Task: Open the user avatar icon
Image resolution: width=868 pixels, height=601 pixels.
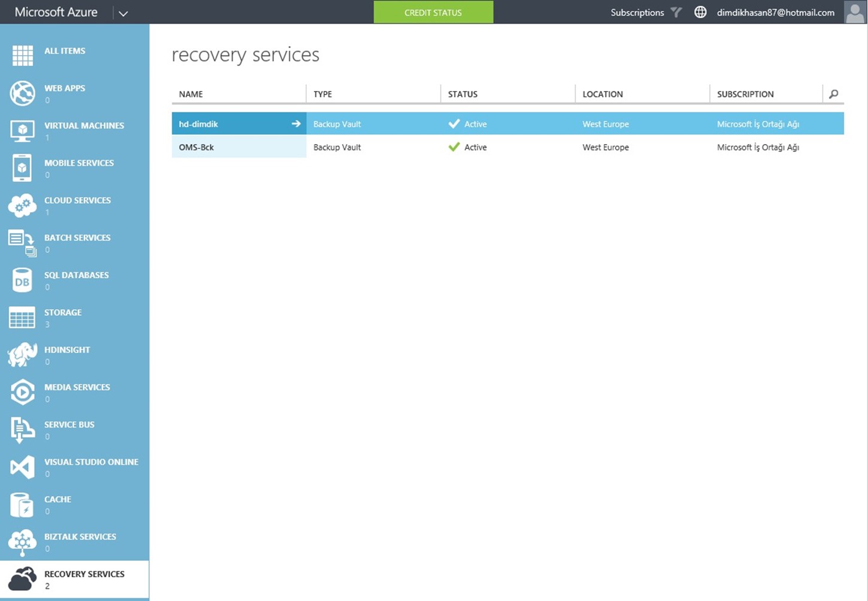Action: coord(855,12)
